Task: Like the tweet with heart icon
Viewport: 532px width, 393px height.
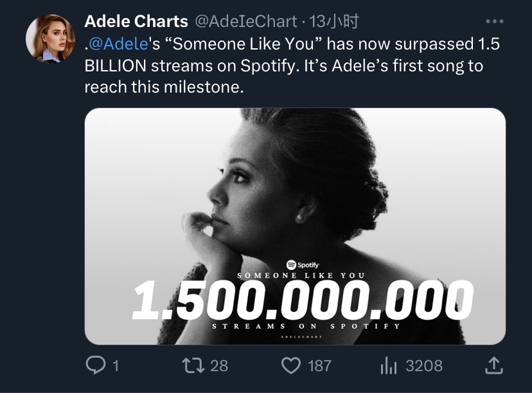Action: [291, 365]
